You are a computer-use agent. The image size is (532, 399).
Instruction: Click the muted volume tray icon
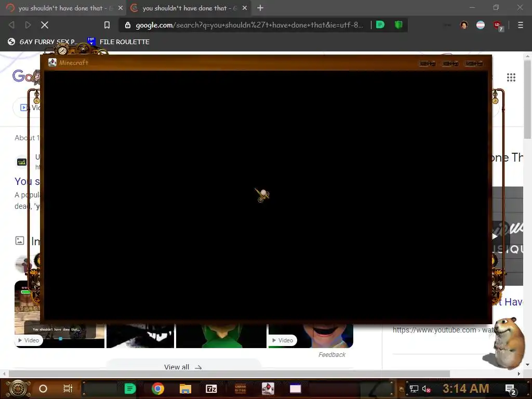tap(426, 389)
